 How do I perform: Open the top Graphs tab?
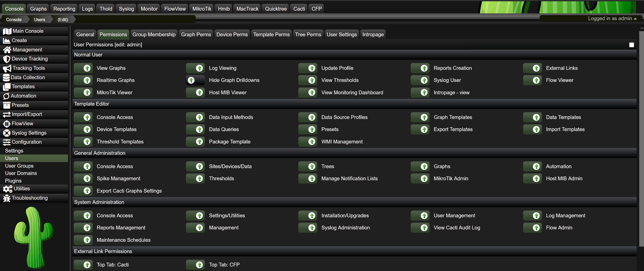pyautogui.click(x=38, y=9)
